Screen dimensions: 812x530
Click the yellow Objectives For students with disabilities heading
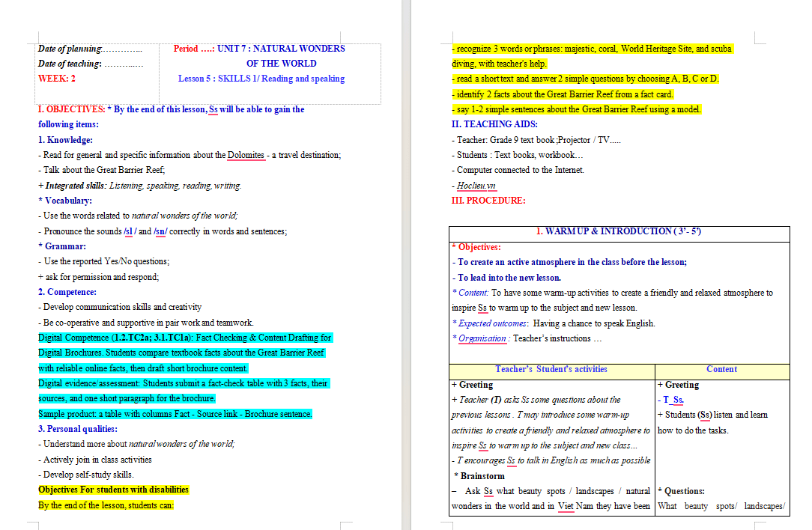113,490
